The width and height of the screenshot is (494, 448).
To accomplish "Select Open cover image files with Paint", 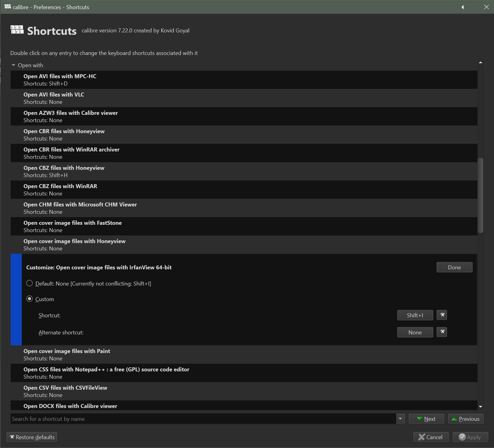I will (244, 355).
